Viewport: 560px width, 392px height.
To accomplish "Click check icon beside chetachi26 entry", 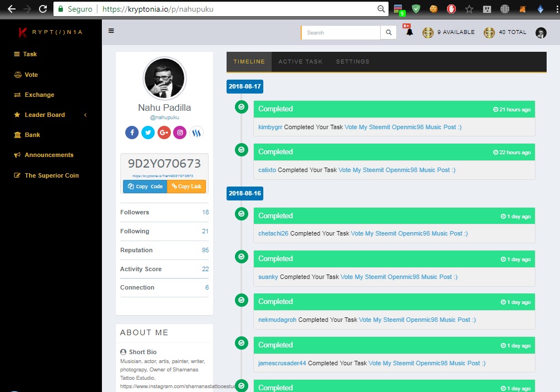I will tap(242, 214).
